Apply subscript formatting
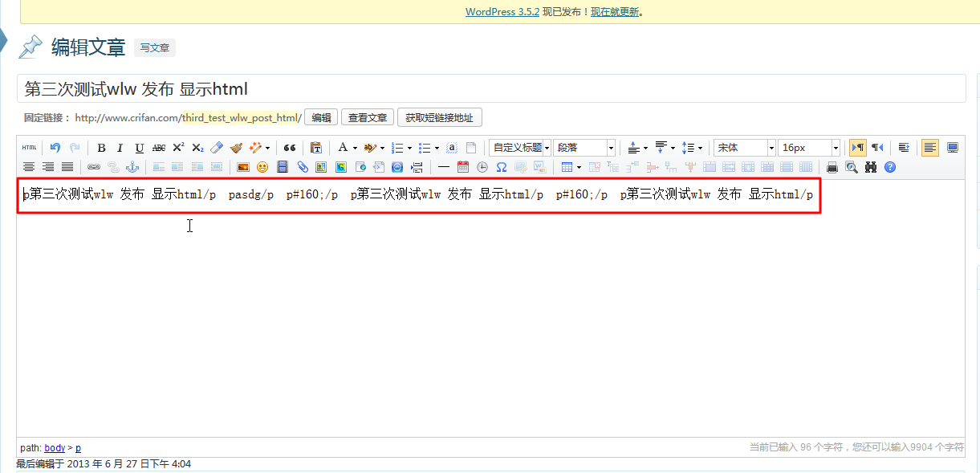This screenshot has height=473, width=980. (x=197, y=148)
